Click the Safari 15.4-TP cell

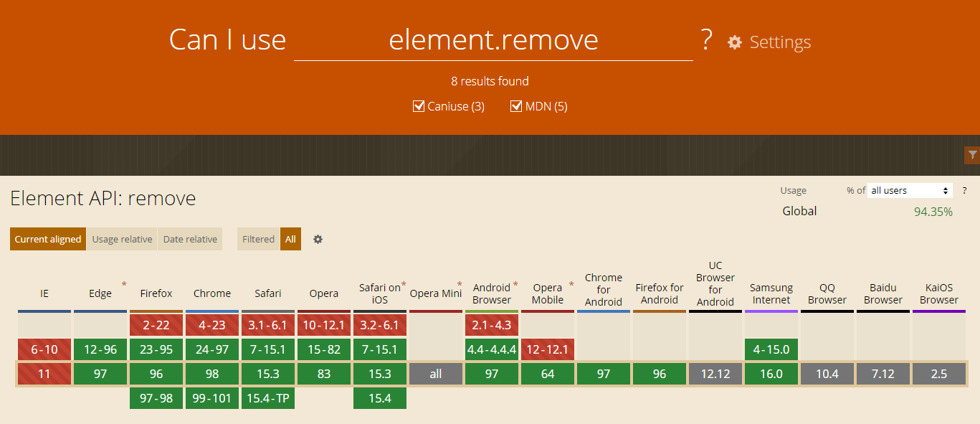[268, 398]
